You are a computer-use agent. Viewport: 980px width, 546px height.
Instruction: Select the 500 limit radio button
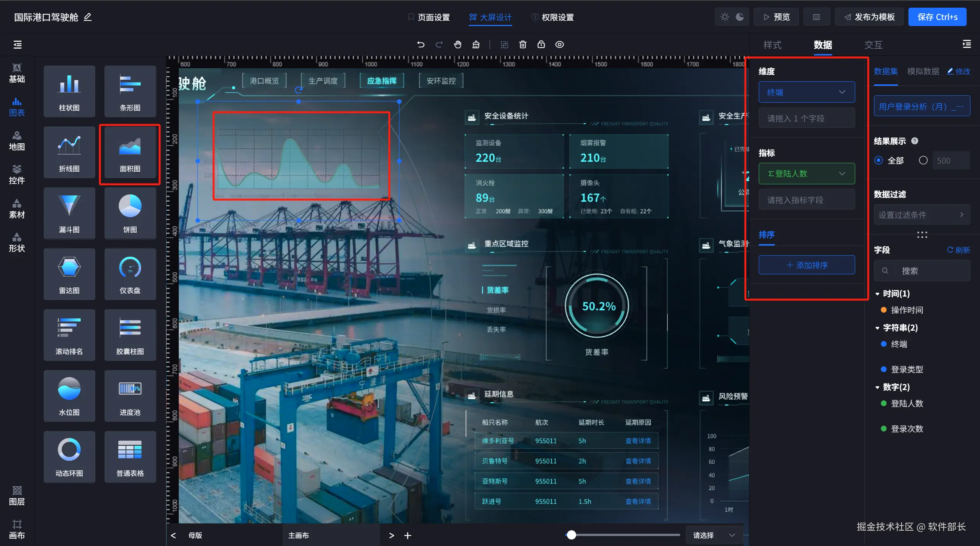click(923, 161)
